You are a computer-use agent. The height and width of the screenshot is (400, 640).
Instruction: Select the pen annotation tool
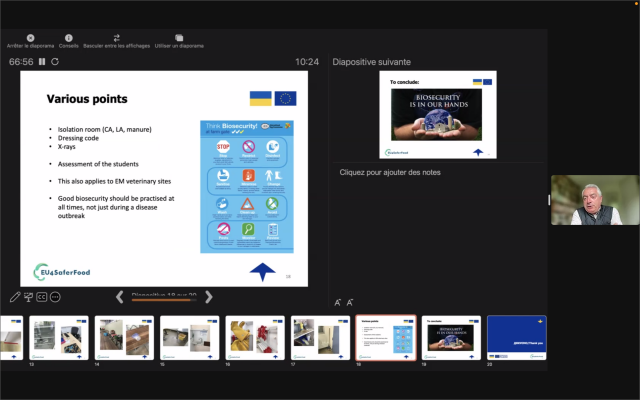(x=14, y=297)
